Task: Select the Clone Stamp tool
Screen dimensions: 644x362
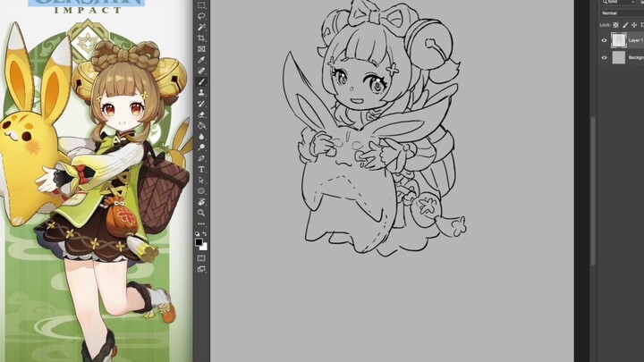Action: 201,93
